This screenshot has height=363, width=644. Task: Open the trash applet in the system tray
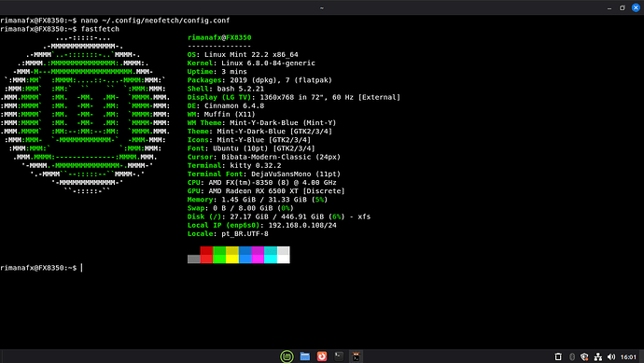[558, 356]
